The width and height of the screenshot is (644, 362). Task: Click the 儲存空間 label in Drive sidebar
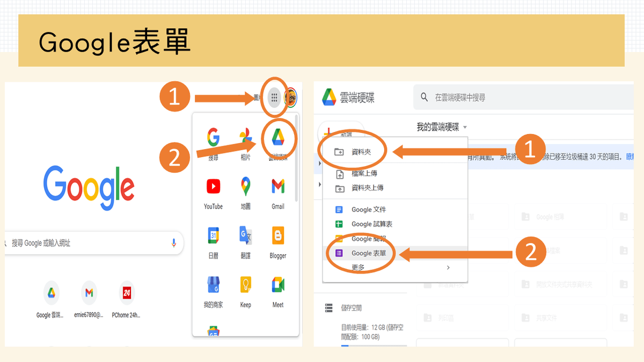point(351,308)
